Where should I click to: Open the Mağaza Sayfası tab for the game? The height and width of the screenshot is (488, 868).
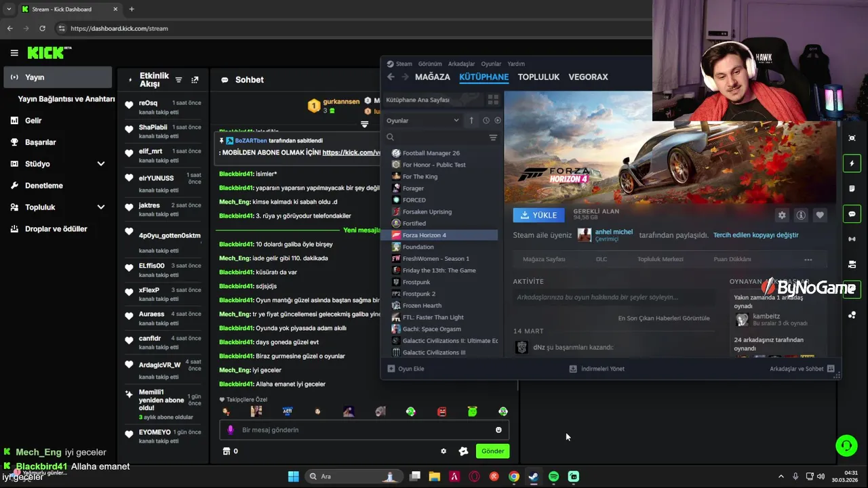pyautogui.click(x=544, y=260)
